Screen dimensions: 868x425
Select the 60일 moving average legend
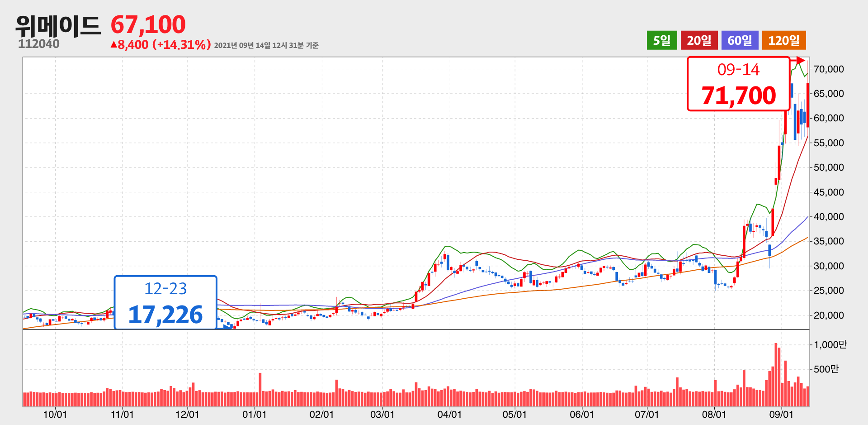[740, 40]
